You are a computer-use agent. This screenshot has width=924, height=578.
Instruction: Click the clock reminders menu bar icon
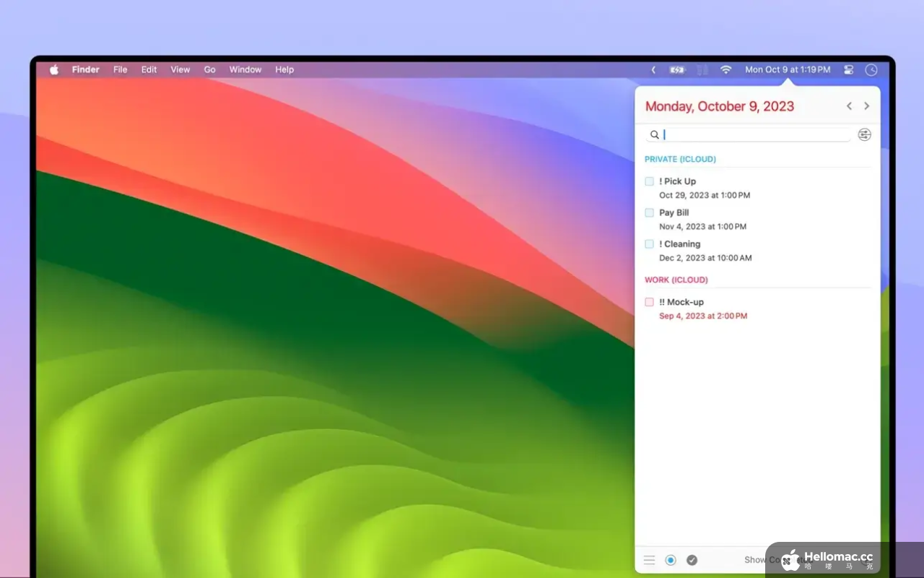(x=871, y=70)
